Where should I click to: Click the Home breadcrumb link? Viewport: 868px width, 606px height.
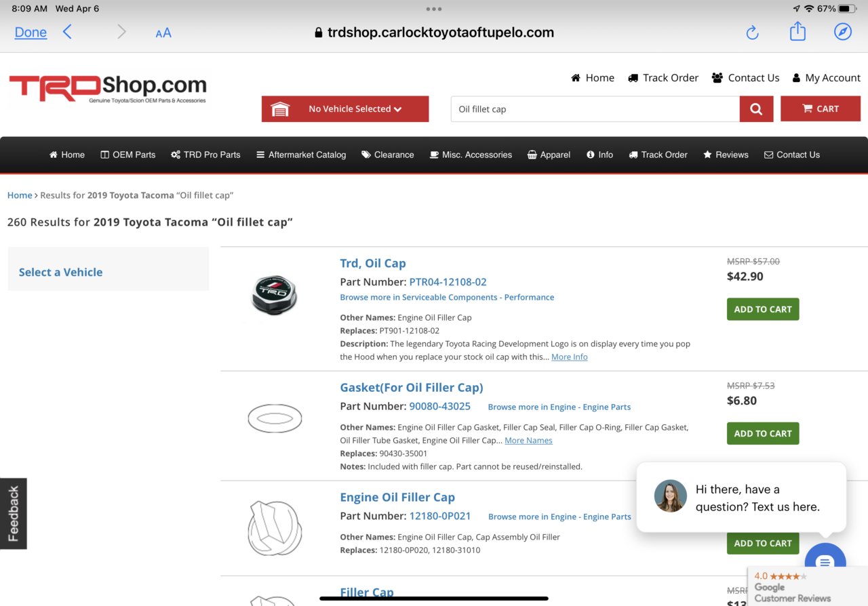pos(20,195)
